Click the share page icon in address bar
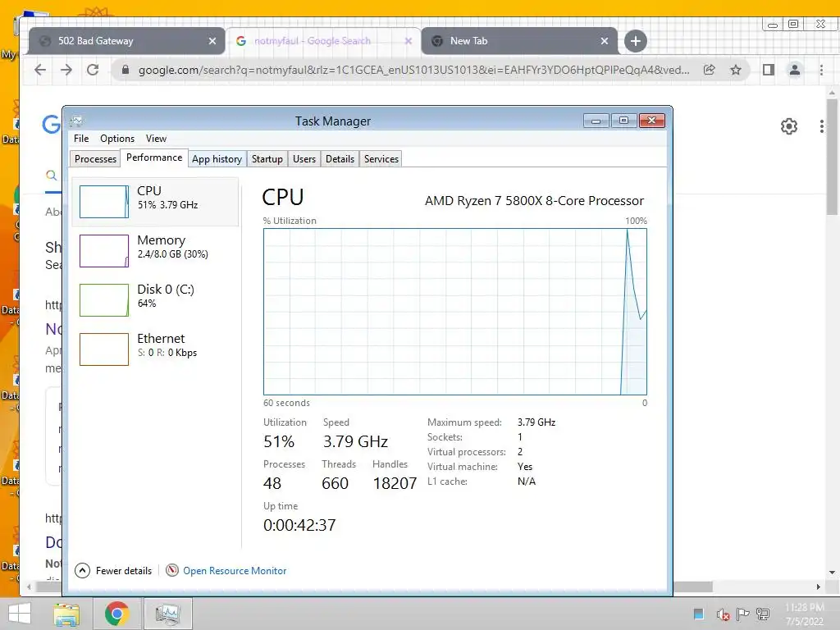 coord(710,70)
